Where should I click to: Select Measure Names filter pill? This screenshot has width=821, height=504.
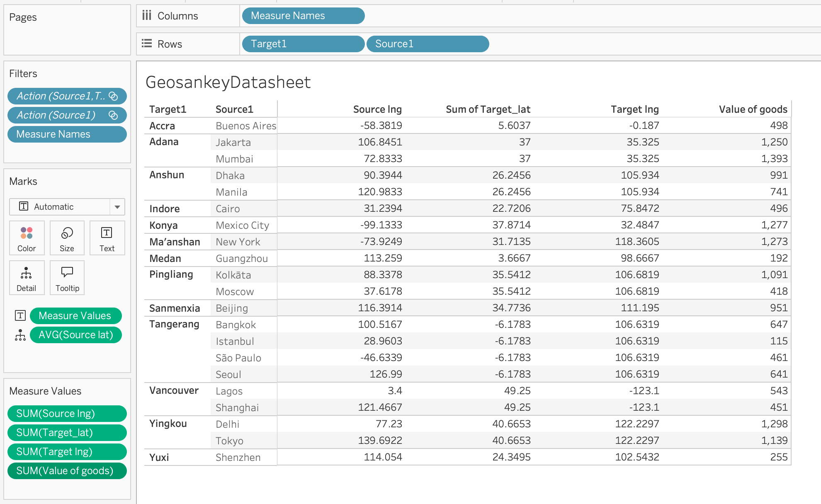pyautogui.click(x=67, y=134)
